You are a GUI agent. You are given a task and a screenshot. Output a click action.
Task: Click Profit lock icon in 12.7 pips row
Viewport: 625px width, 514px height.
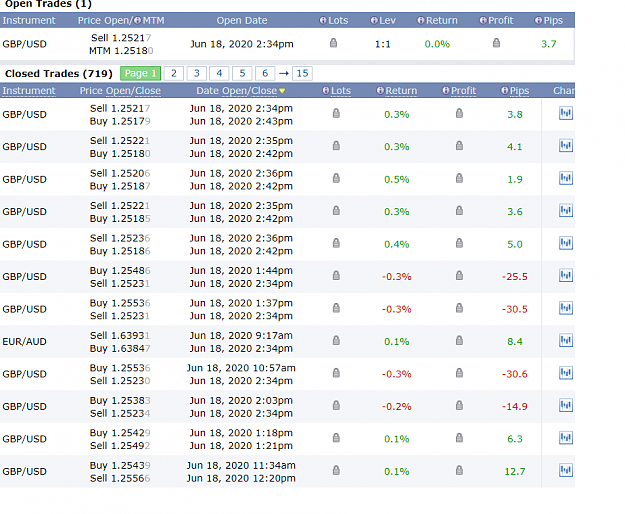(x=460, y=471)
